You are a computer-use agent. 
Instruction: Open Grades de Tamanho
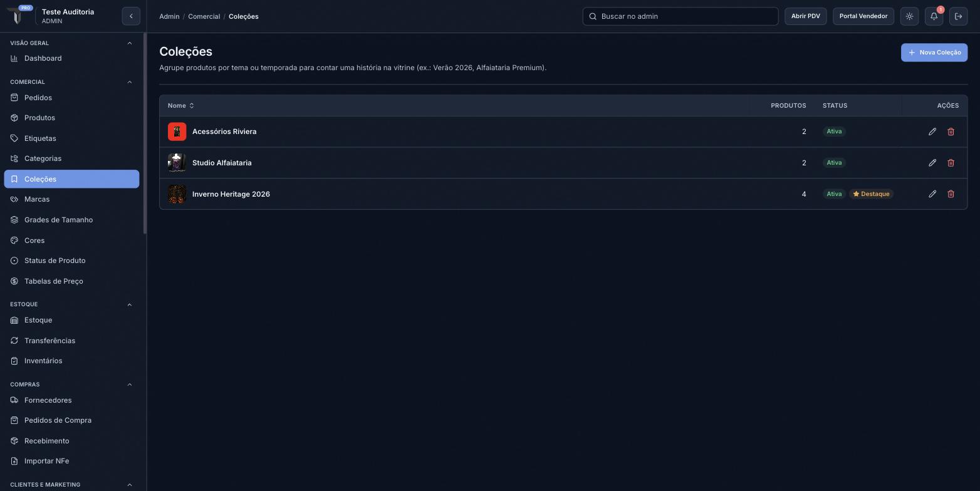point(71,220)
